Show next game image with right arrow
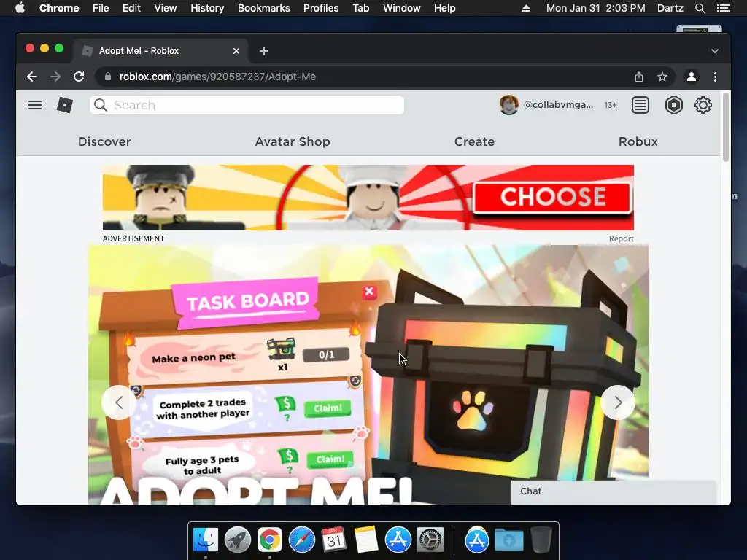 pos(618,402)
